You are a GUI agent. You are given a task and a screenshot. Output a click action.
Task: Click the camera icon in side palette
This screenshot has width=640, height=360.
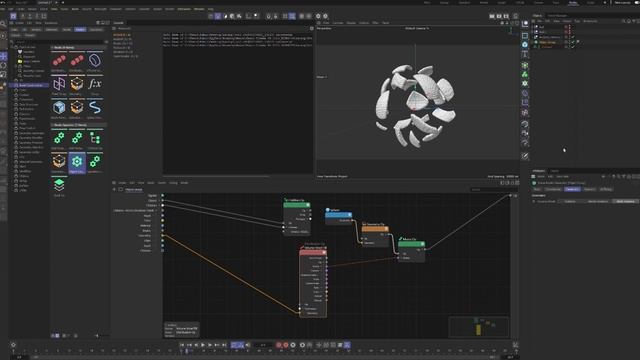tap(525, 133)
